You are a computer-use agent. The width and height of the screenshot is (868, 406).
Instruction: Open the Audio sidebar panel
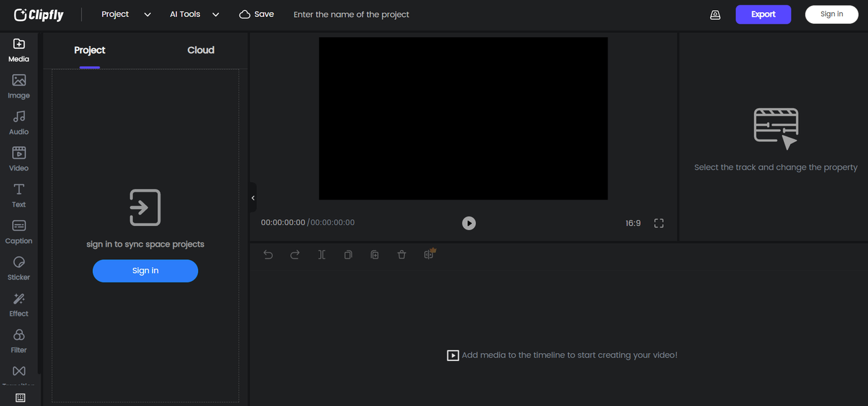click(x=19, y=123)
